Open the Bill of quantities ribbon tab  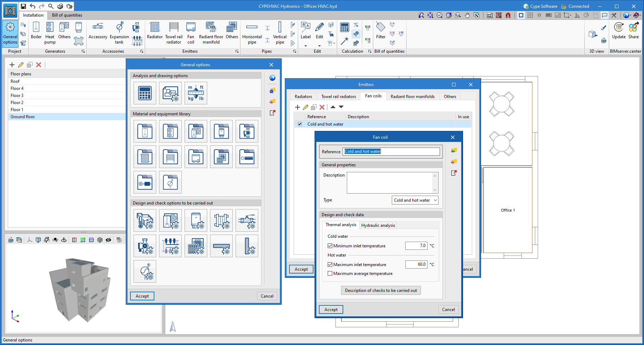(67, 15)
